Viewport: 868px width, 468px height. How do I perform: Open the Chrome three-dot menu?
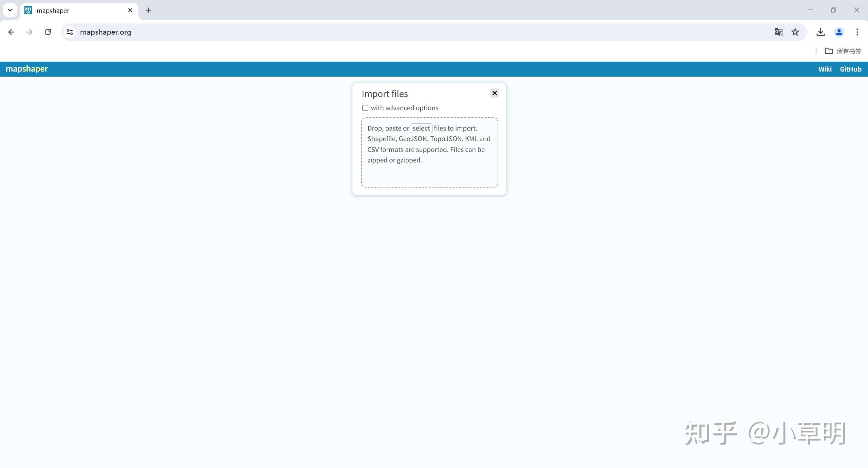point(857,32)
